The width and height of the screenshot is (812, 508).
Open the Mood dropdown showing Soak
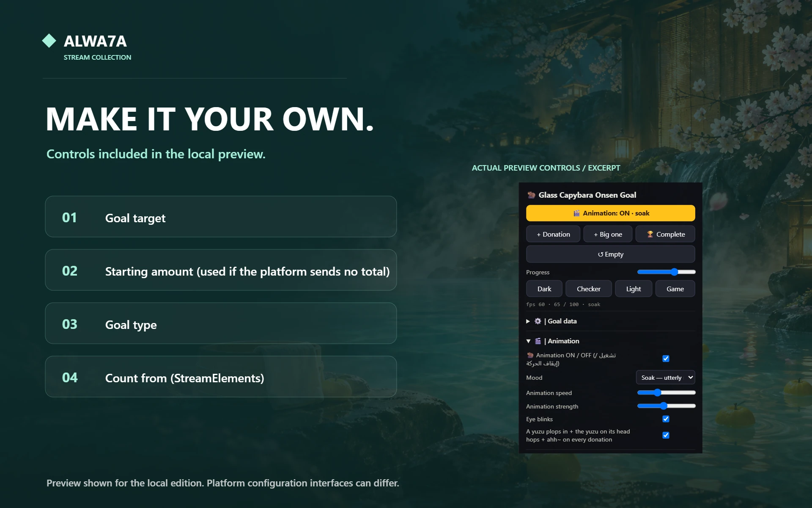point(665,378)
